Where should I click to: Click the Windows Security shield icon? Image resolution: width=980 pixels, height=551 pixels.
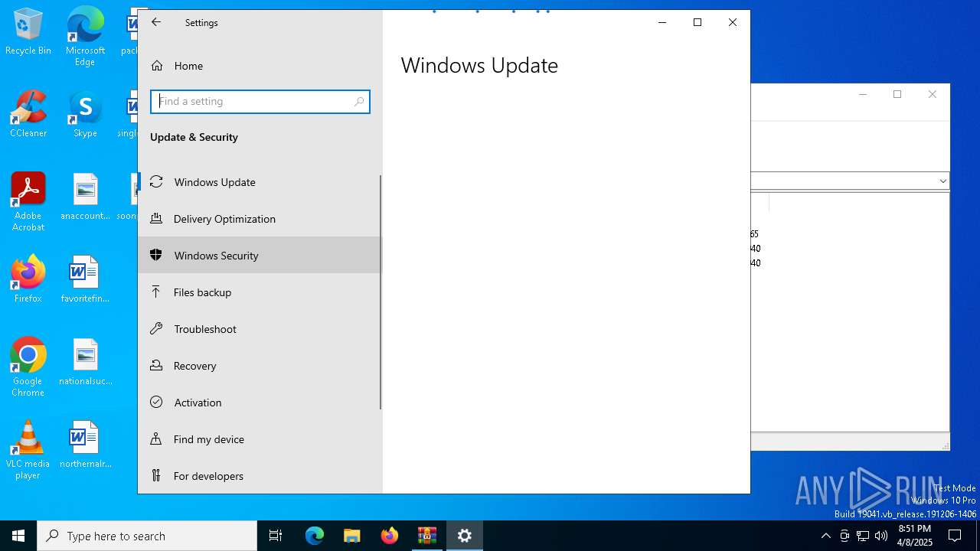(x=156, y=255)
